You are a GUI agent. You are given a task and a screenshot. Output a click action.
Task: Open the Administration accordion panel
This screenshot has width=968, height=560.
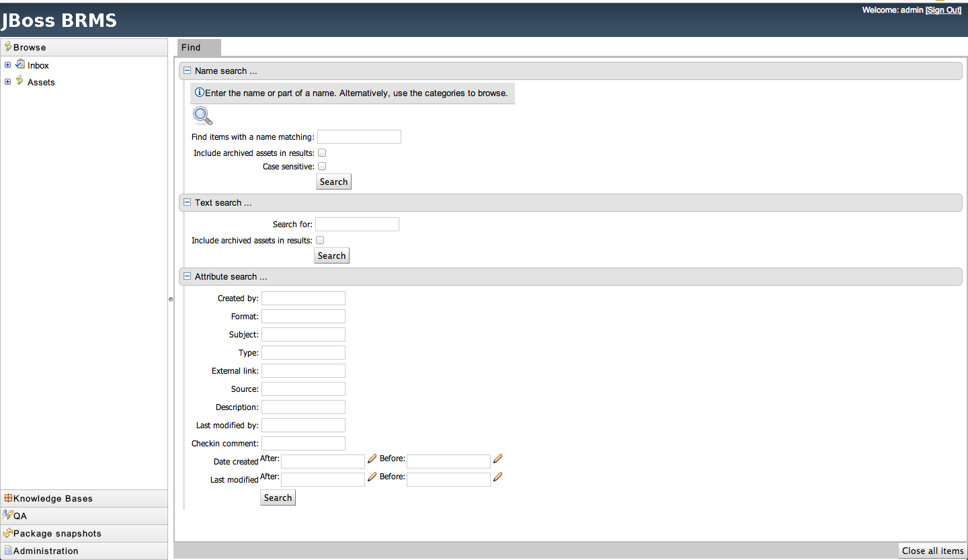pyautogui.click(x=84, y=551)
